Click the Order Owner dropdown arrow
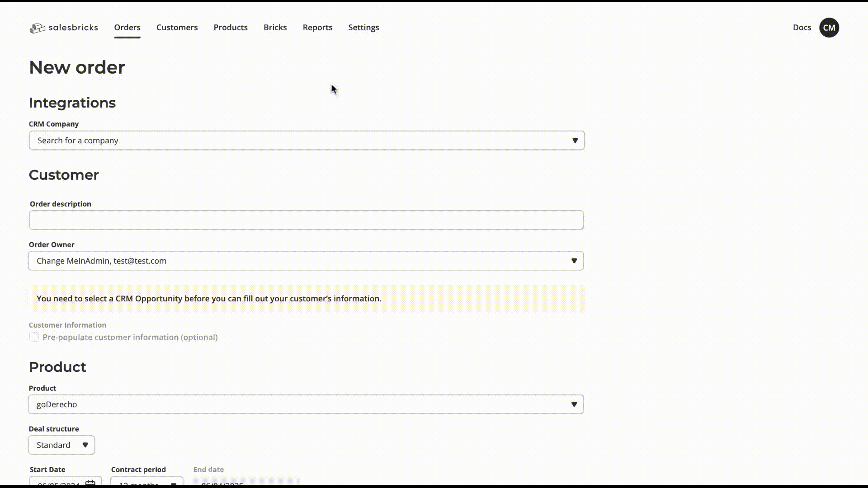This screenshot has height=488, width=868. [574, 261]
